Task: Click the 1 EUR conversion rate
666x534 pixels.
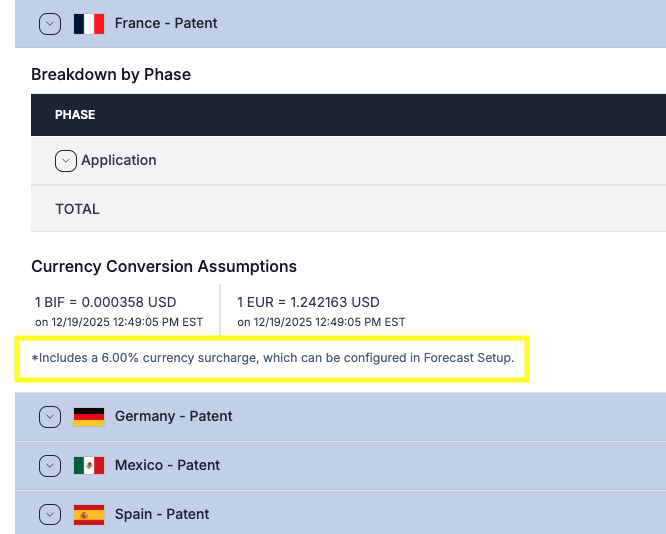Action: point(308,302)
